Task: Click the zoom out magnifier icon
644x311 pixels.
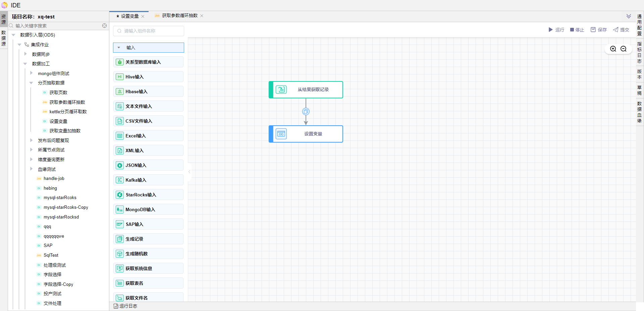Action: pyautogui.click(x=623, y=49)
